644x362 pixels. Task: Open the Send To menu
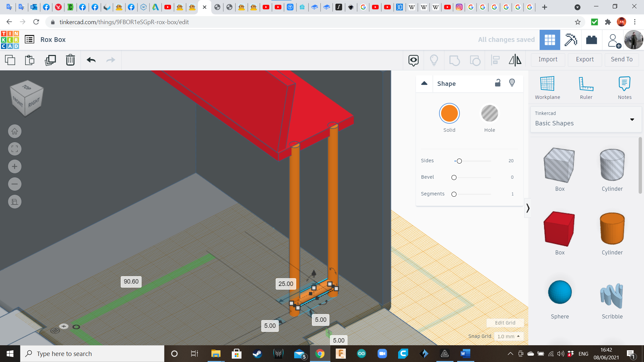coord(622,59)
